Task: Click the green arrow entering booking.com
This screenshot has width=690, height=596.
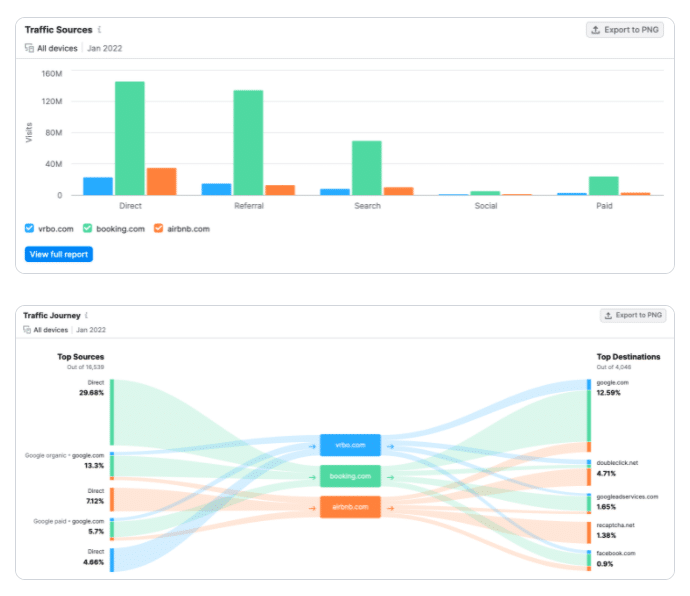Action: [x=312, y=477]
